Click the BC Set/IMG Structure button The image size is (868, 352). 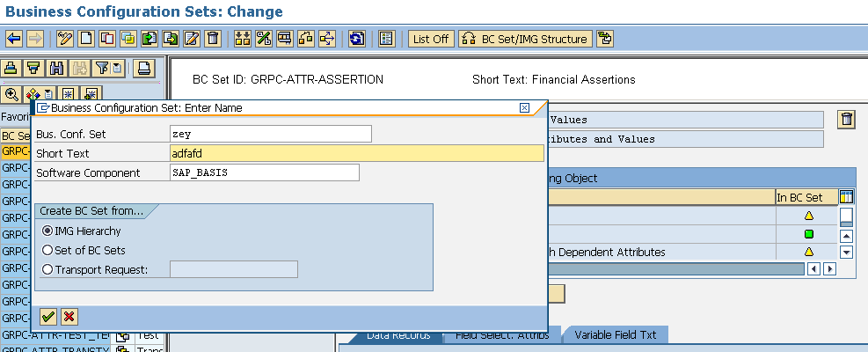(x=525, y=39)
